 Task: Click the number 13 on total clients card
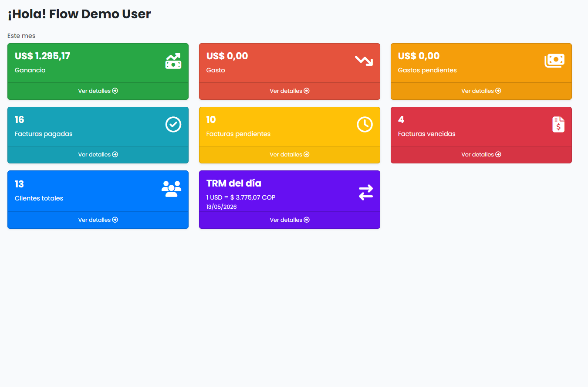[20, 184]
